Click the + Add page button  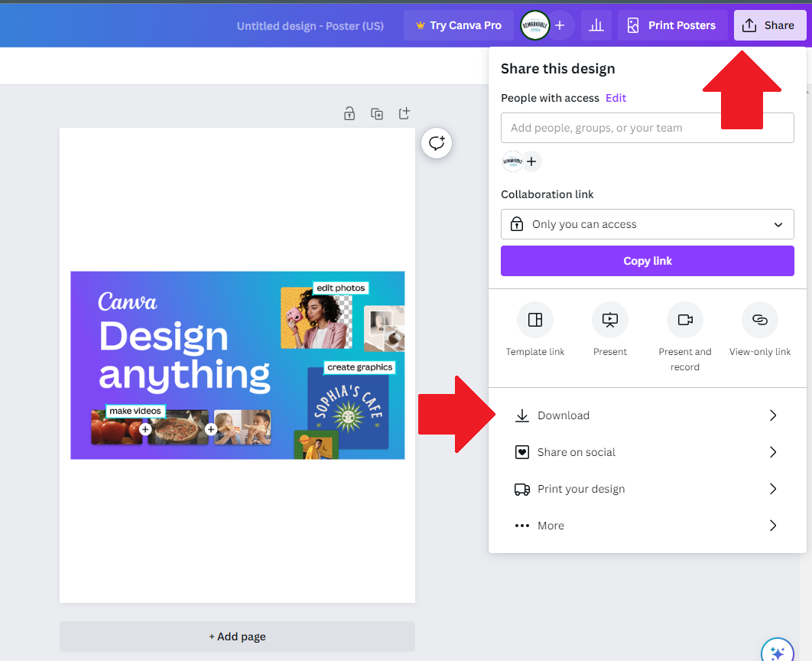[237, 637]
